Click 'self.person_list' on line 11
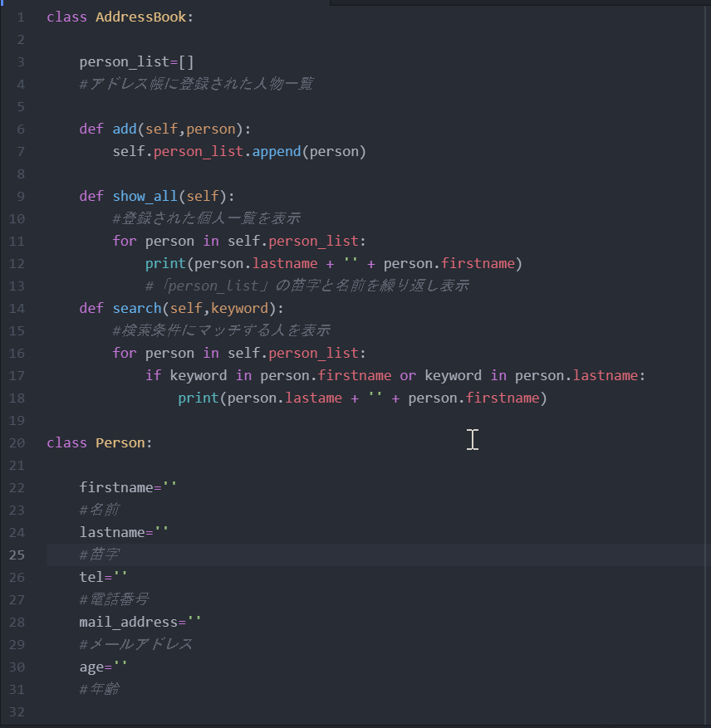This screenshot has width=711, height=728. pyautogui.click(x=293, y=242)
